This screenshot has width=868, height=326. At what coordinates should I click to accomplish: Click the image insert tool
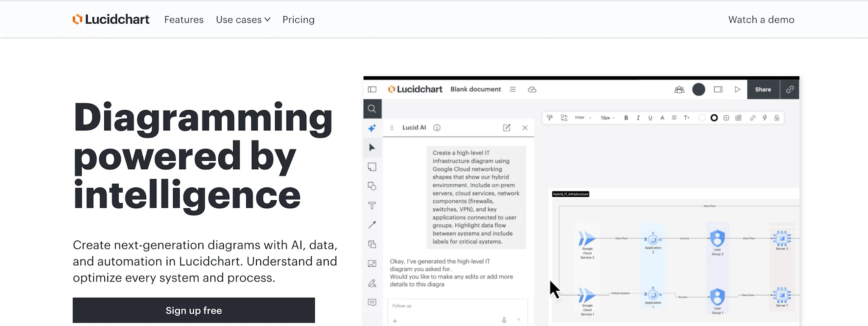click(372, 264)
